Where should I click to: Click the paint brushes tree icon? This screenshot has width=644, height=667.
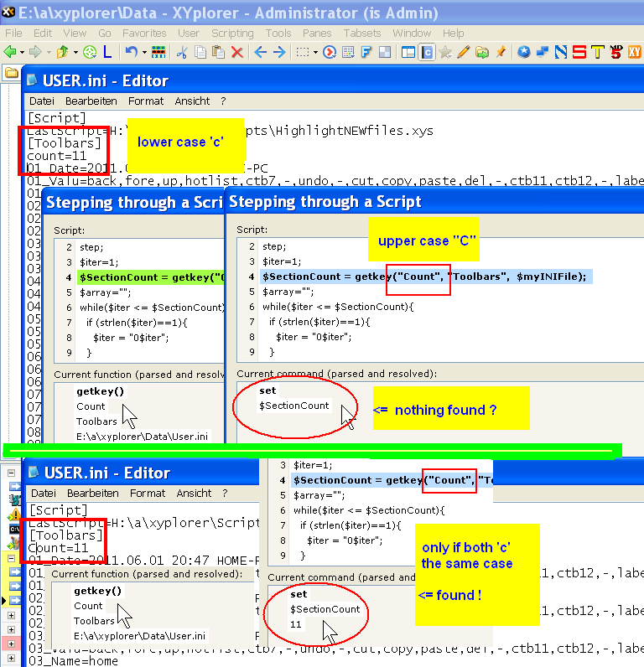point(14,543)
